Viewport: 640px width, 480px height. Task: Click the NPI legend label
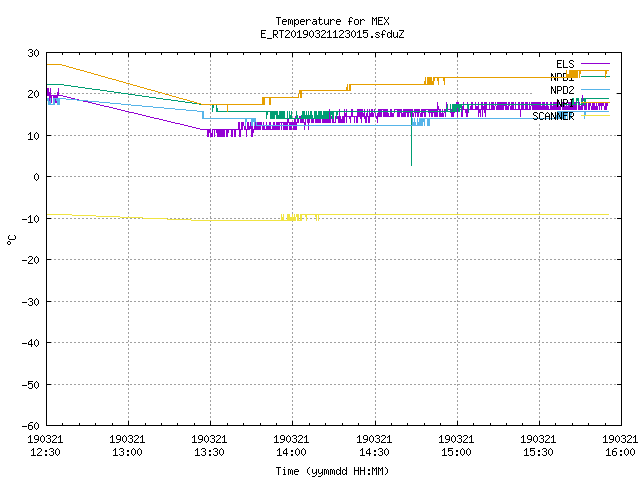point(565,103)
